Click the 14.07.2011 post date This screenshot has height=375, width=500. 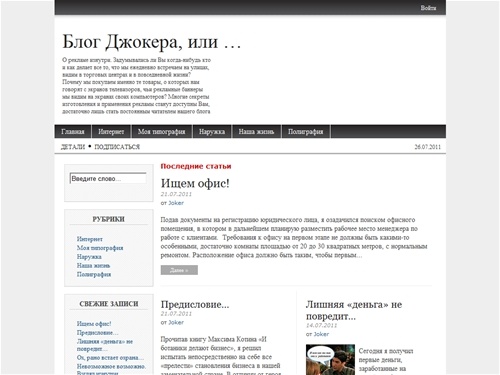321,325
